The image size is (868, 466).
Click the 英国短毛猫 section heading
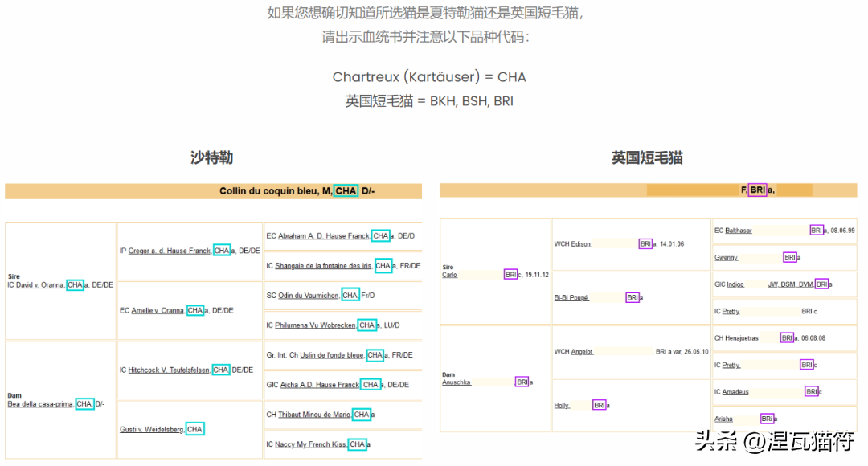(647, 158)
